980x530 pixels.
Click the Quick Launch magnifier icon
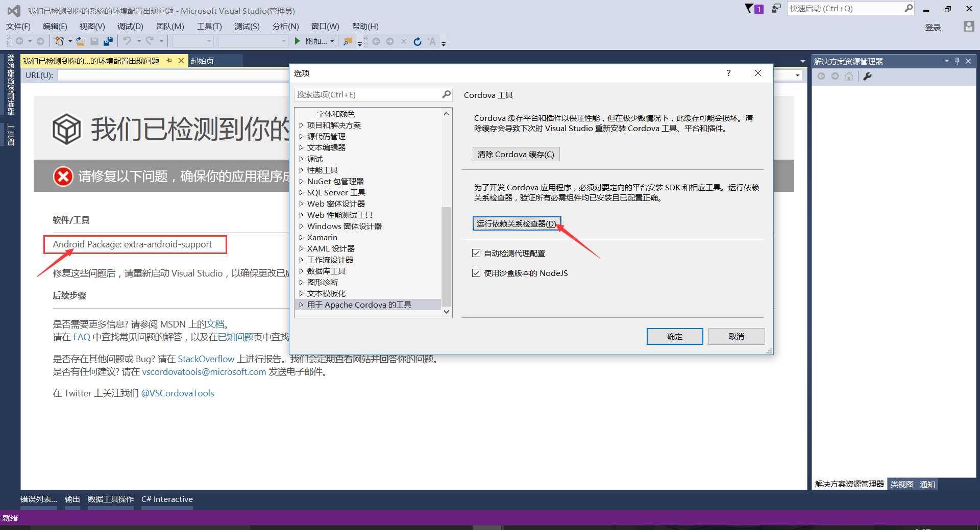coord(909,8)
